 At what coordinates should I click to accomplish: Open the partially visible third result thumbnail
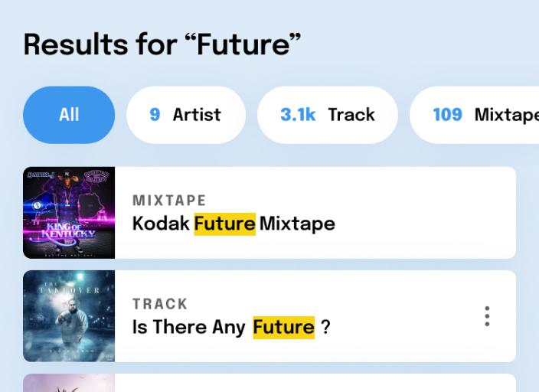coord(69,383)
